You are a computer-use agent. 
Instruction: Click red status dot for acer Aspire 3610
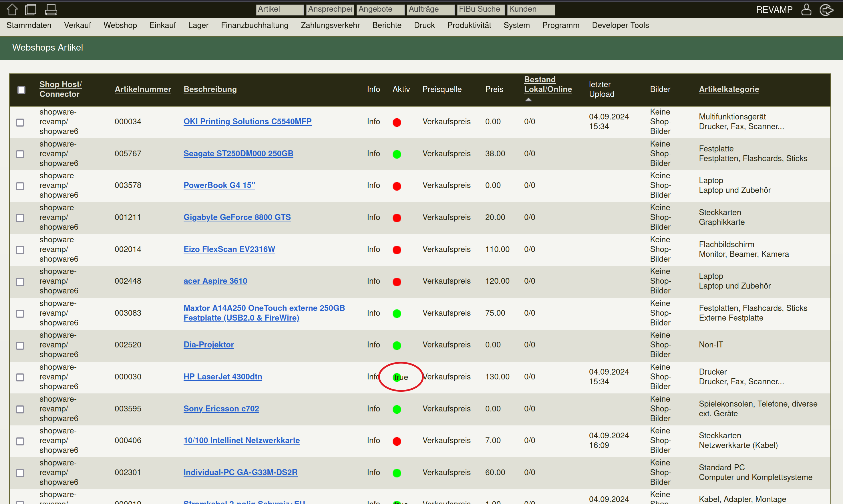pos(397,281)
